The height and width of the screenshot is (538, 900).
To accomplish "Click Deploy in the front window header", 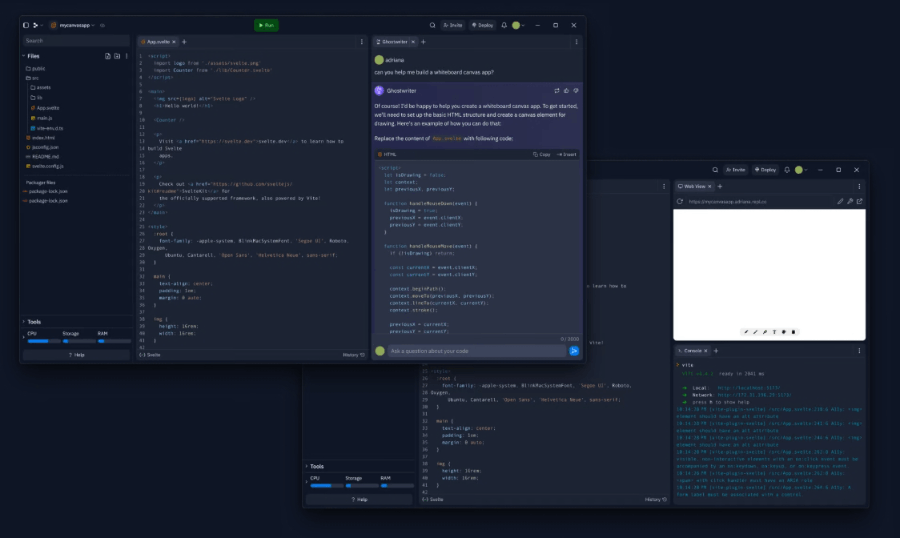I will (x=482, y=25).
